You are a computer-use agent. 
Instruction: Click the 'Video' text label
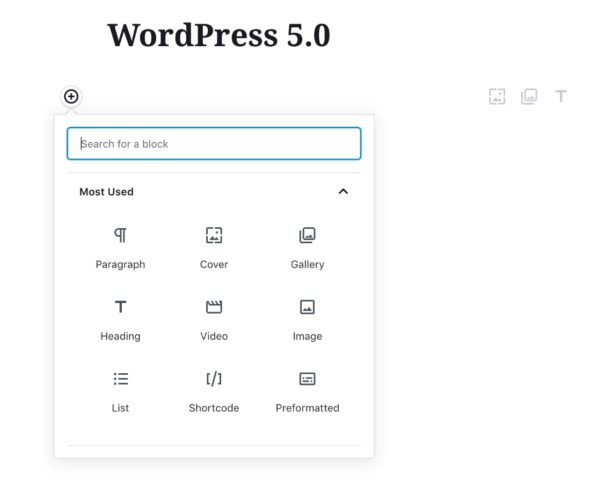pos(214,336)
